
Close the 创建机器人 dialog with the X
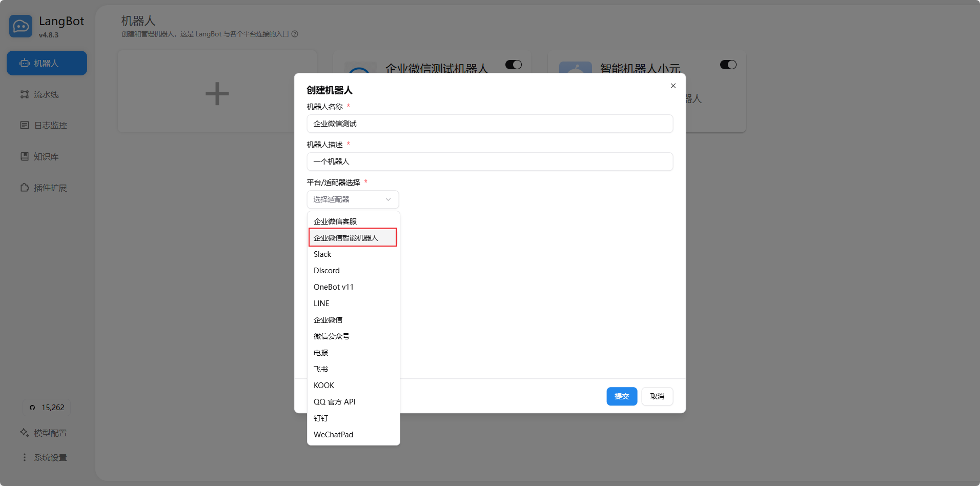[x=673, y=86]
